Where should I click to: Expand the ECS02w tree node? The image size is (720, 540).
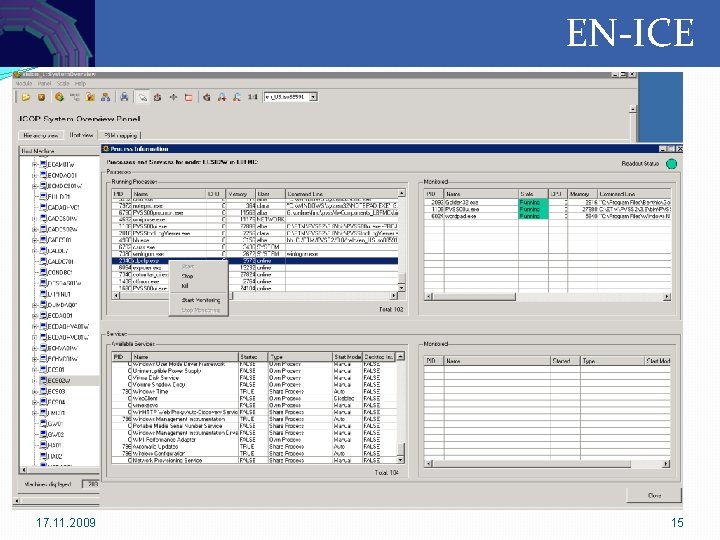pyautogui.click(x=34, y=381)
